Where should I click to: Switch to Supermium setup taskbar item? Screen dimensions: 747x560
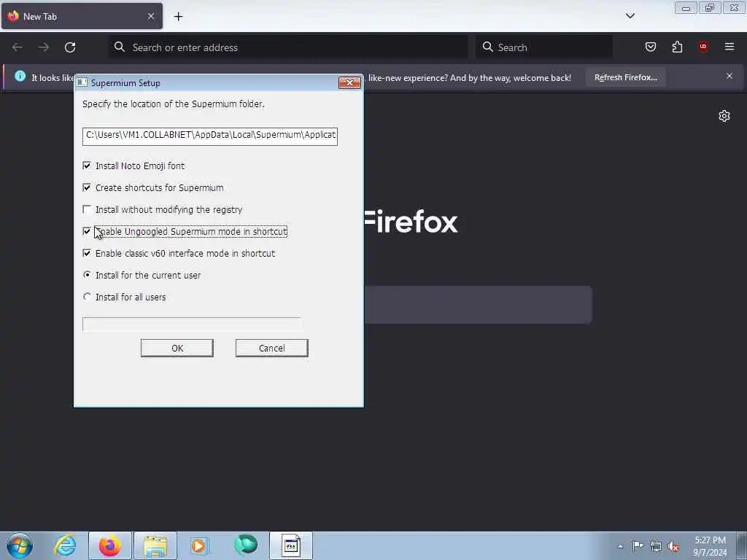pyautogui.click(x=290, y=545)
